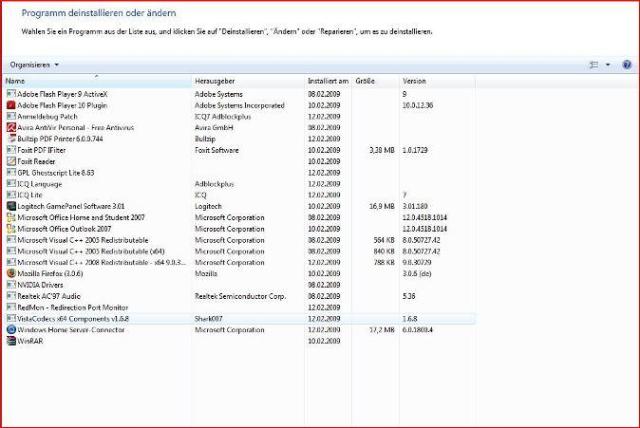Viewport: 640px width, 428px height.
Task: Click publisher Foxit Software
Action: point(217,150)
